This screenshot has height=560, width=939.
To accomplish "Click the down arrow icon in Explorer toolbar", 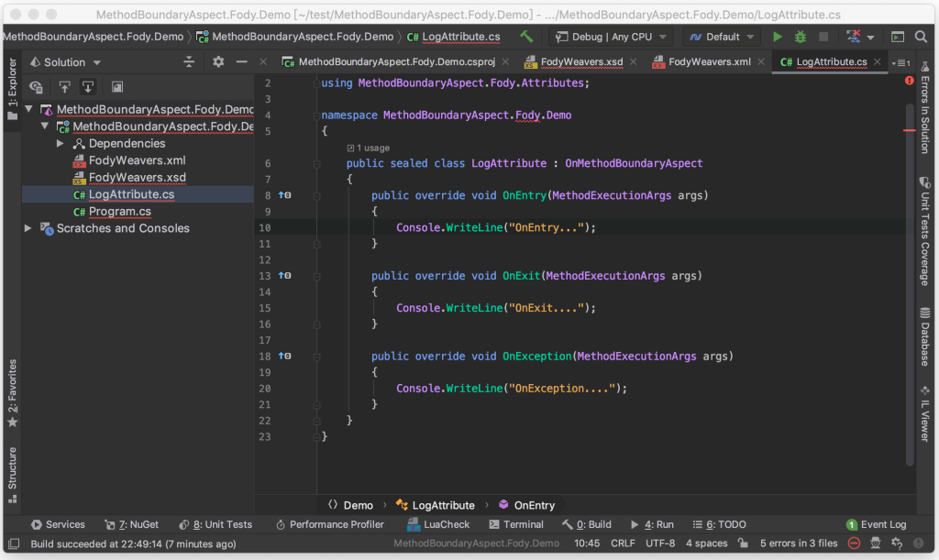I will coord(88,87).
